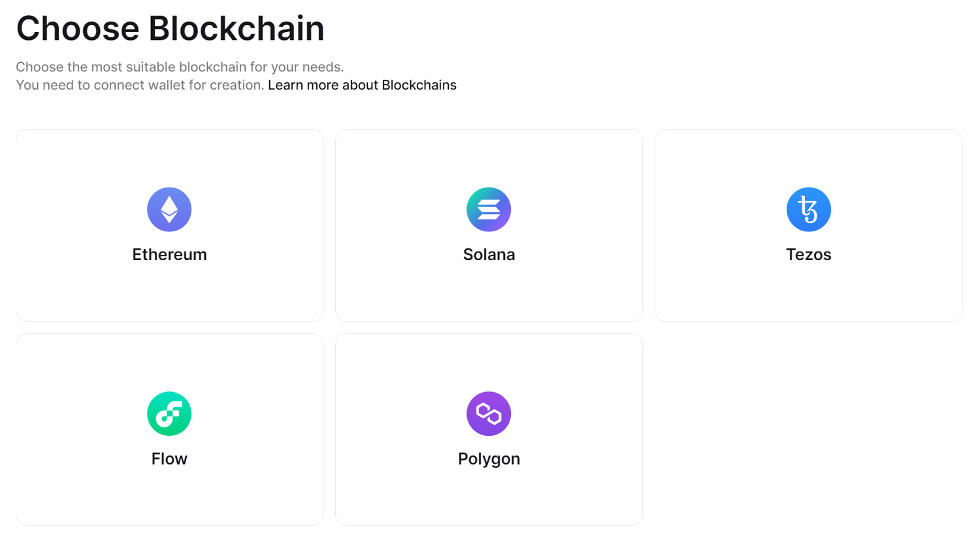This screenshot has height=547, width=980.
Task: Select the Ethereum text label
Action: click(169, 254)
